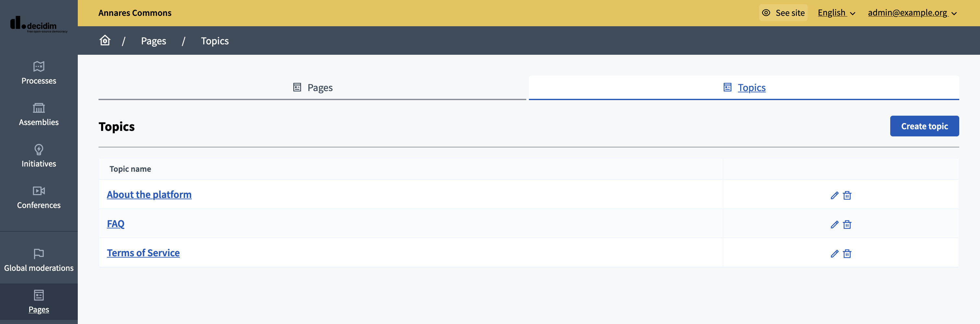Go to Global moderations
This screenshot has height=324, width=980.
point(39,260)
